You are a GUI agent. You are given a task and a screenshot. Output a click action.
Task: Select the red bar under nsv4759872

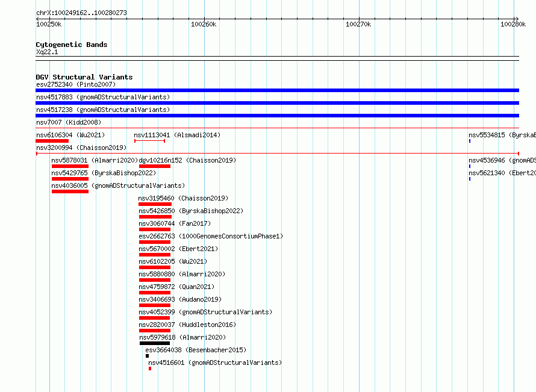[155, 293]
